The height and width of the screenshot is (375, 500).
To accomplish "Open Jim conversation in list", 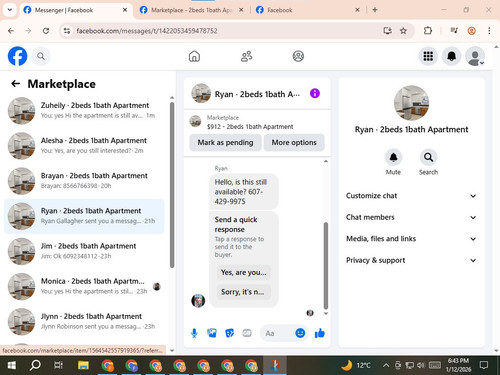I will pyautogui.click(x=84, y=251).
